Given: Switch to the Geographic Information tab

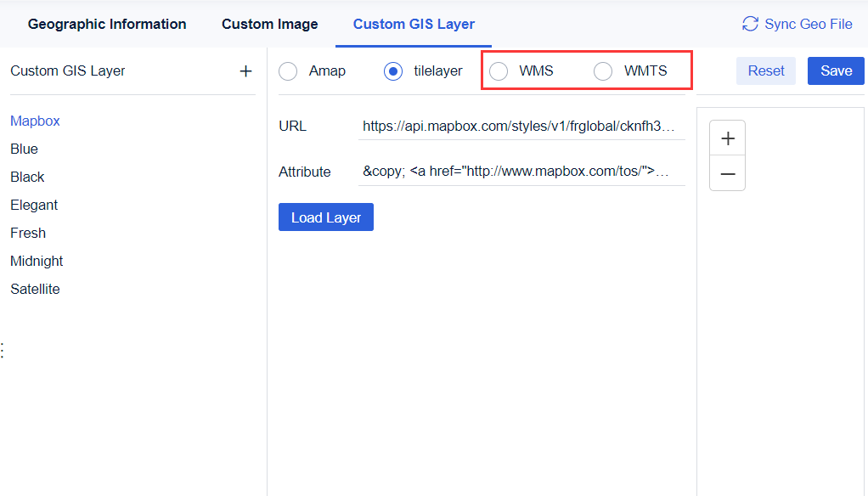Looking at the screenshot, I should pyautogui.click(x=107, y=24).
